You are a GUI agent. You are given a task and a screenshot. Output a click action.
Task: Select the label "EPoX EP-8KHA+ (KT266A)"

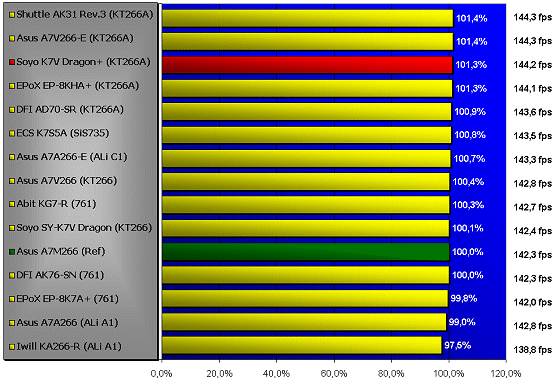point(78,86)
